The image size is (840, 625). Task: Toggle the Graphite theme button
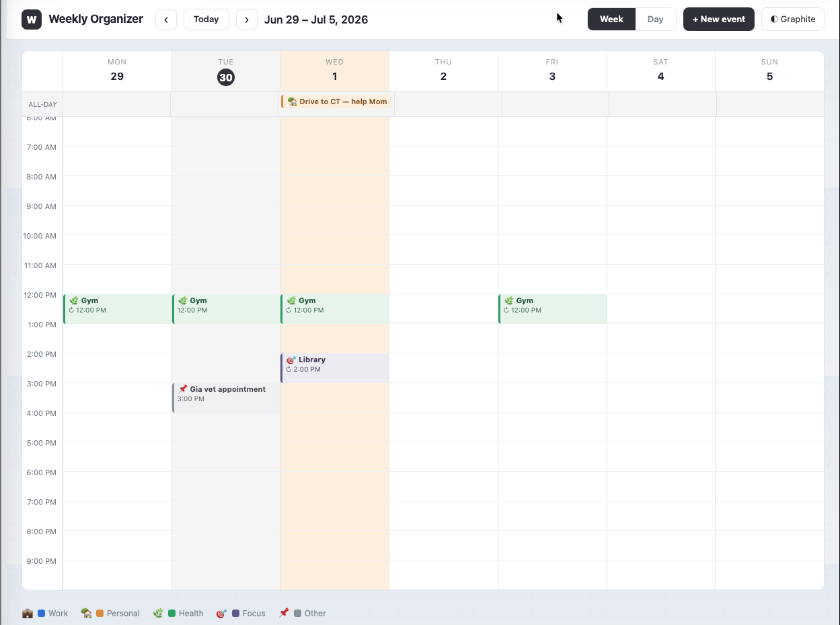793,19
